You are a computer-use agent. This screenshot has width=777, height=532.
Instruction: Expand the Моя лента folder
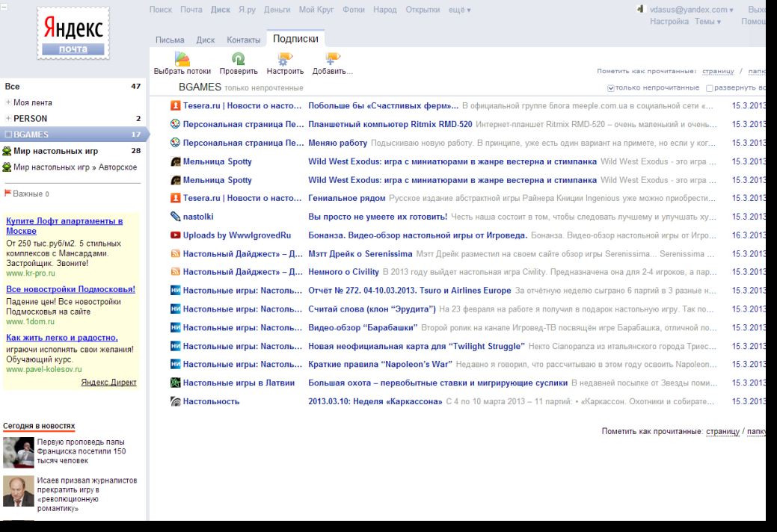tap(8, 102)
